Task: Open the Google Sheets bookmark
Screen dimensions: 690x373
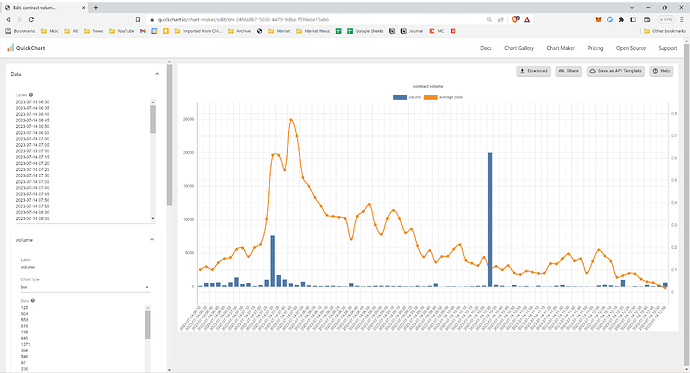Action: tap(365, 31)
